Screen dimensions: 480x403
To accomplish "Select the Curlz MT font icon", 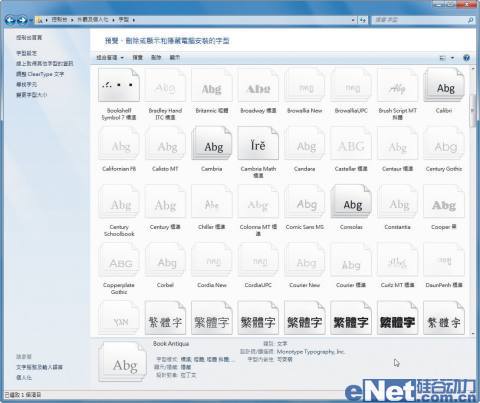I will click(x=397, y=260).
